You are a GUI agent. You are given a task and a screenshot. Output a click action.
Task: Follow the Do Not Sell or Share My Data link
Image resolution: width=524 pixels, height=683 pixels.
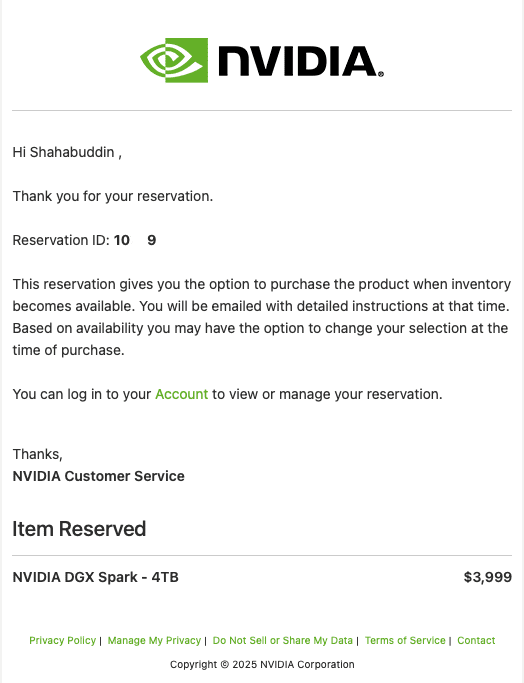(x=283, y=640)
